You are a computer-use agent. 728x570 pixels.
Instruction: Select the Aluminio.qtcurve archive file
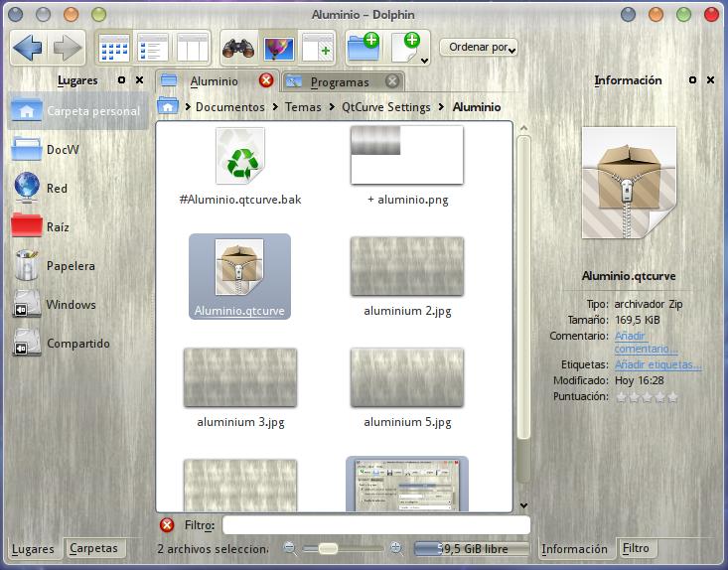(x=239, y=277)
